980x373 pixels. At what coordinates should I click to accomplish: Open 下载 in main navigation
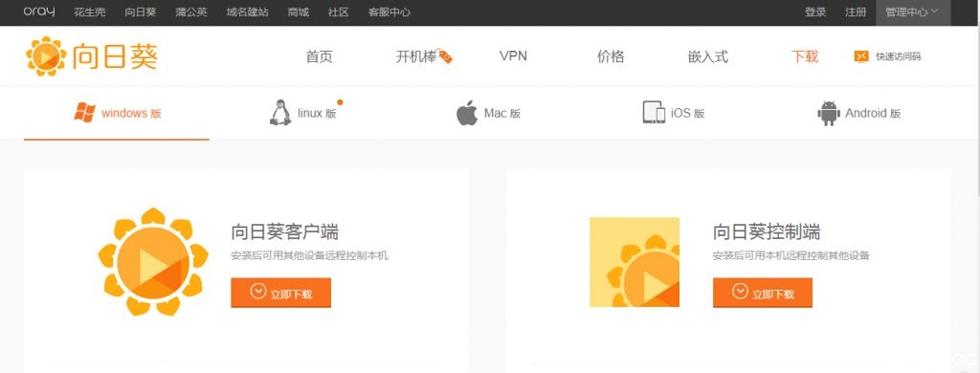pos(805,56)
